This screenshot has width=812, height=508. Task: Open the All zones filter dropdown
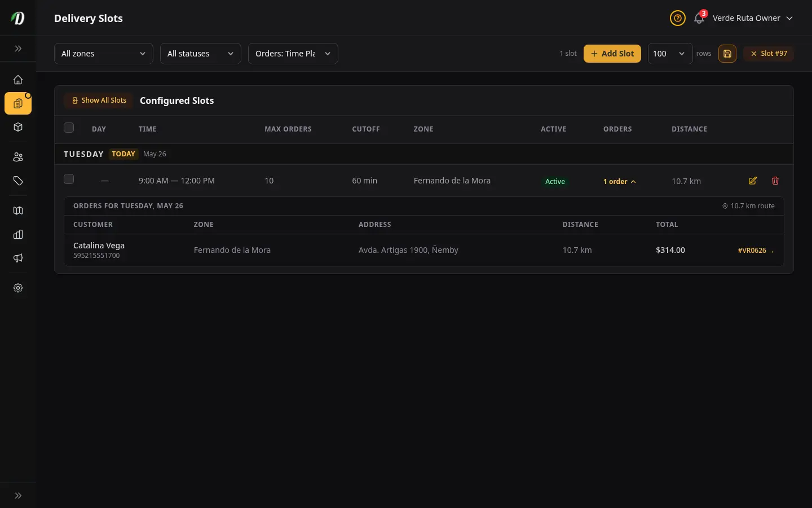pyautogui.click(x=104, y=54)
